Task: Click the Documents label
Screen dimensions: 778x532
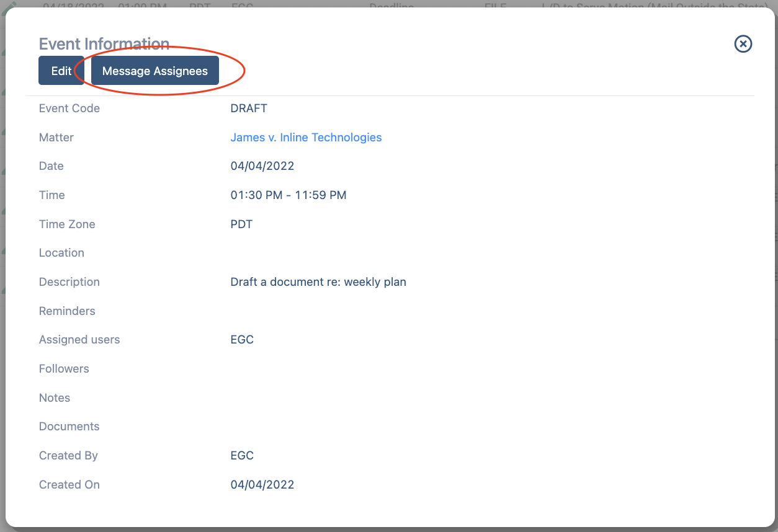Action: tap(69, 427)
